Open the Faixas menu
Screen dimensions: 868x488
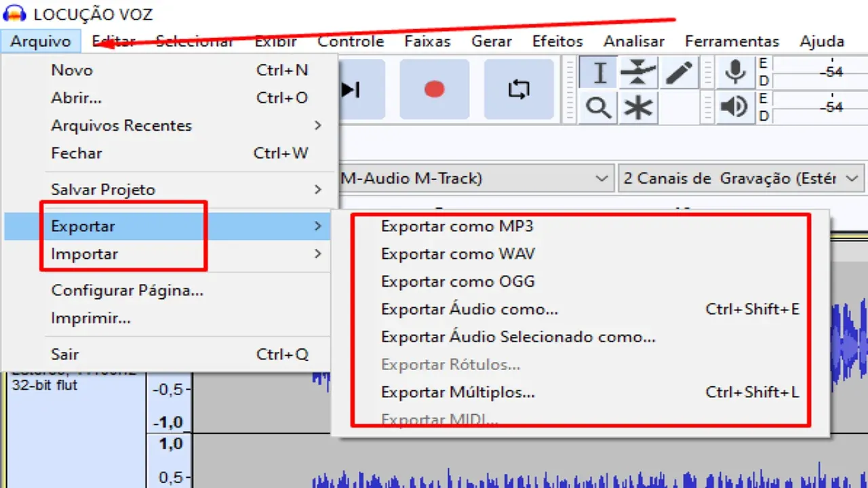coord(427,41)
